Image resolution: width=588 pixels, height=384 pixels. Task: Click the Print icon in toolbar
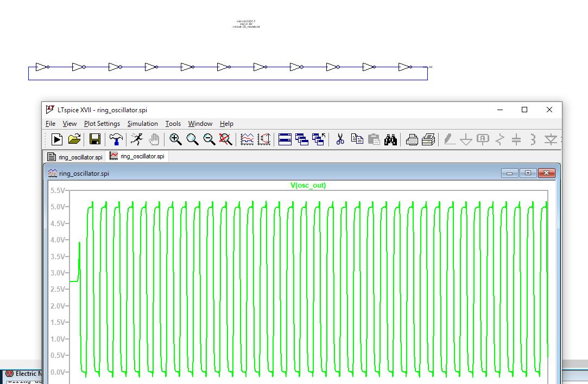pyautogui.click(x=412, y=139)
